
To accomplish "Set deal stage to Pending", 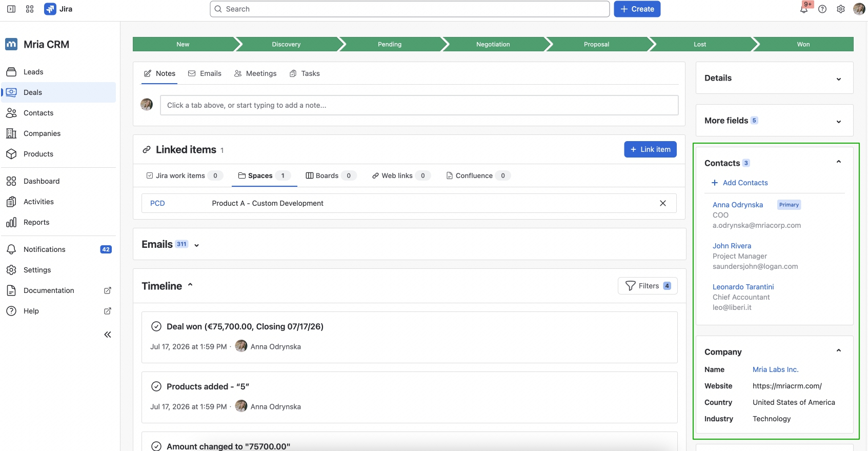I will click(x=390, y=44).
